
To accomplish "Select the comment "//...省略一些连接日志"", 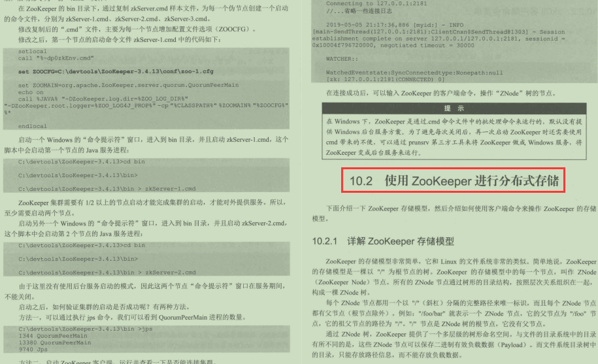I will (359, 10).
